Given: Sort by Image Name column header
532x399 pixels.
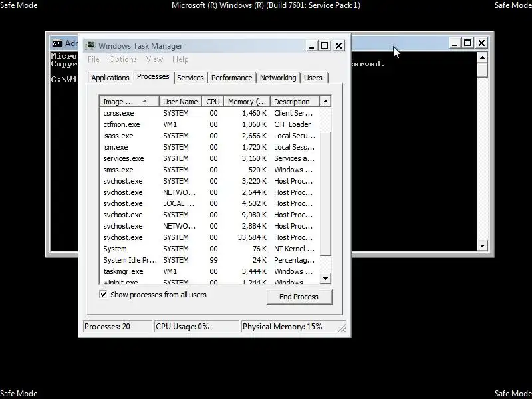Looking at the screenshot, I should (129, 102).
